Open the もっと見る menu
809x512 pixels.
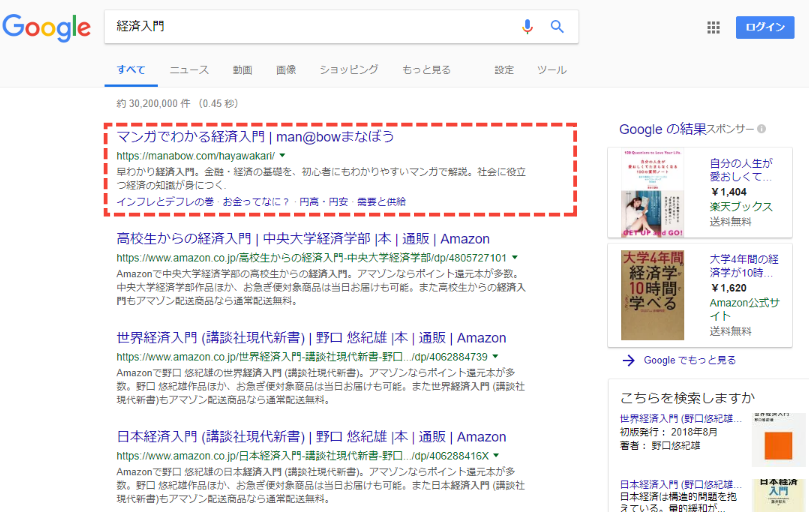[x=426, y=70]
